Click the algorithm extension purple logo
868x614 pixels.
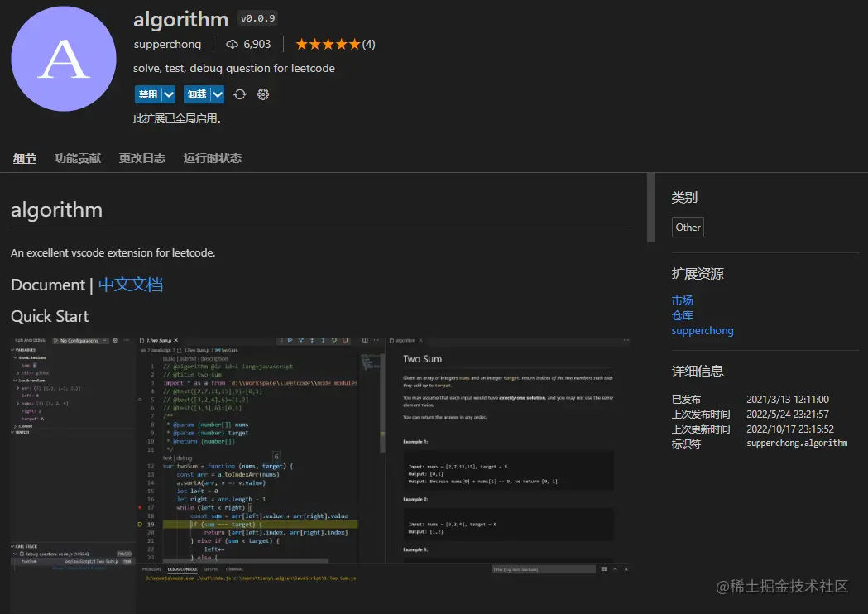pyautogui.click(x=64, y=59)
